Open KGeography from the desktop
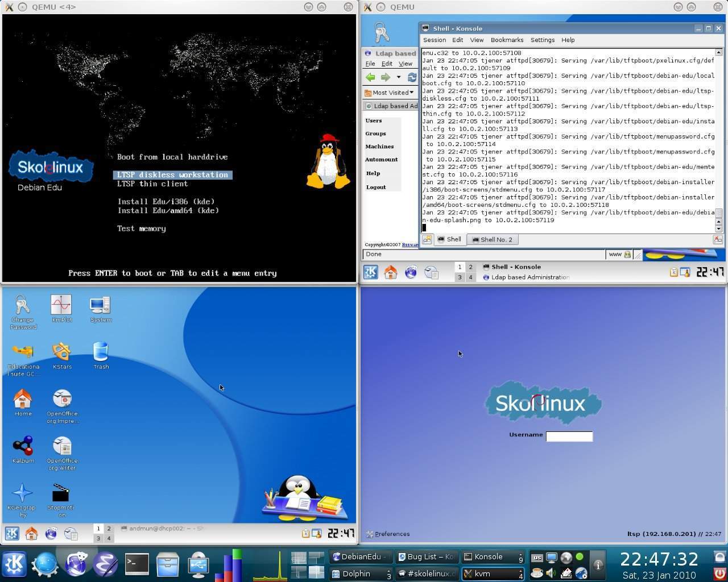The height and width of the screenshot is (582, 728). [22, 494]
